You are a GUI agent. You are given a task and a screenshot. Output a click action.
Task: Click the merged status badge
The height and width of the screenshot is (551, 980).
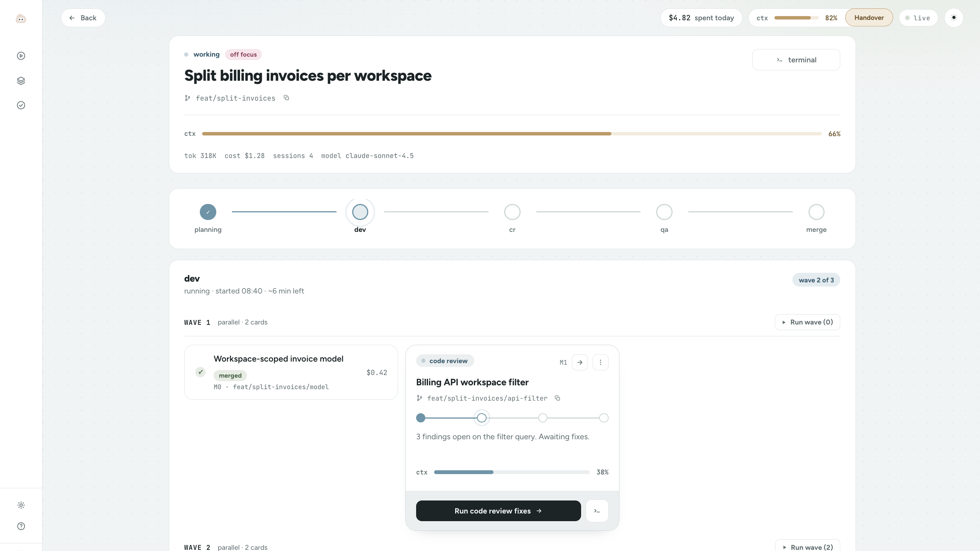(230, 375)
